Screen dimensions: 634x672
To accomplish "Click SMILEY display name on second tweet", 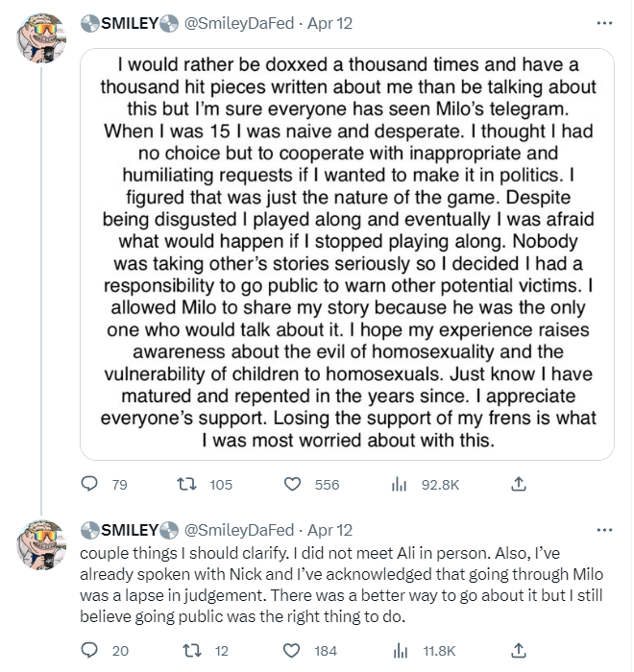I will click(130, 530).
